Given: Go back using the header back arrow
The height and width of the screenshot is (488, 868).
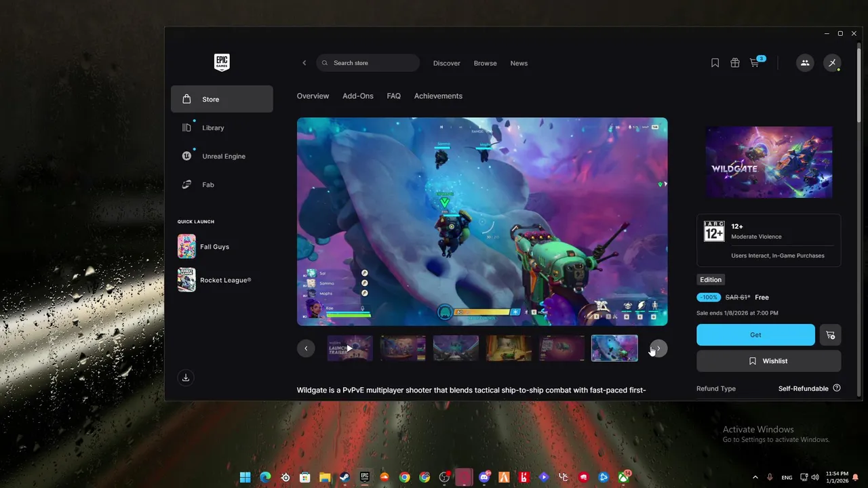Looking at the screenshot, I should tap(304, 63).
